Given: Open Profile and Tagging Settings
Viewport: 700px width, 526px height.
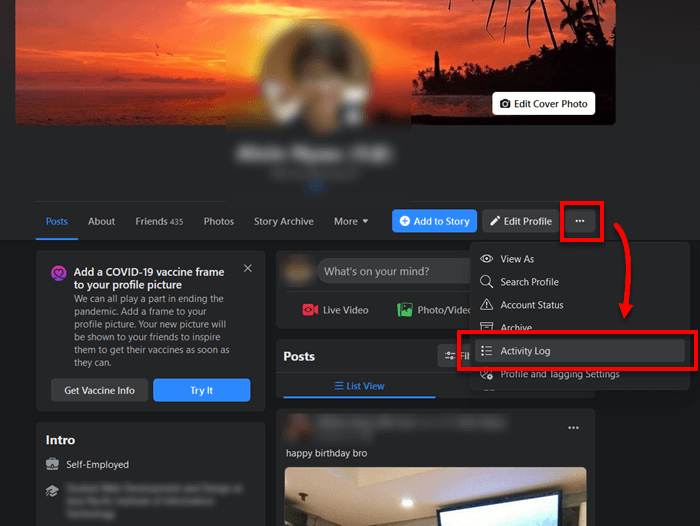Looking at the screenshot, I should pos(579,374).
